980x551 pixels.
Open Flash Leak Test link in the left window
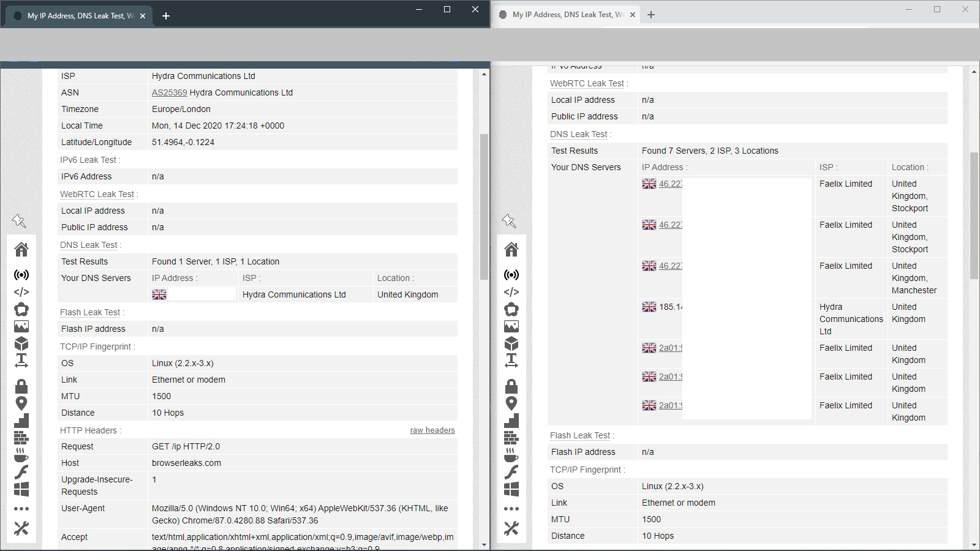[90, 312]
